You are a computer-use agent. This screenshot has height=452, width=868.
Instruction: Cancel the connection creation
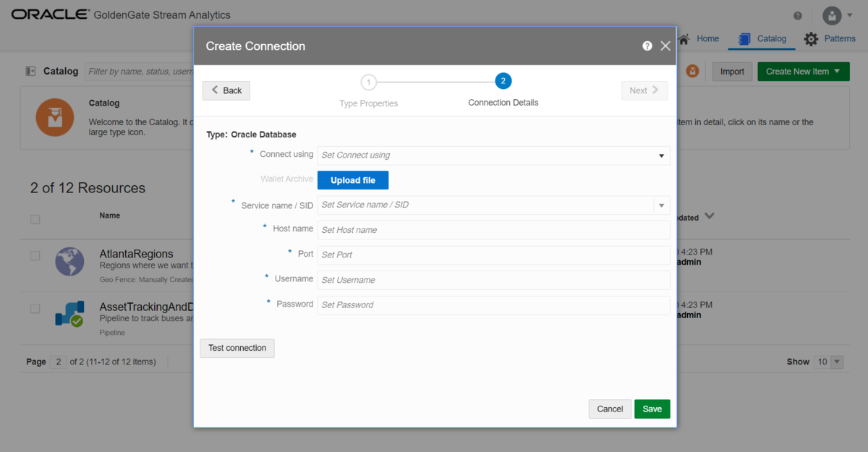(x=610, y=409)
